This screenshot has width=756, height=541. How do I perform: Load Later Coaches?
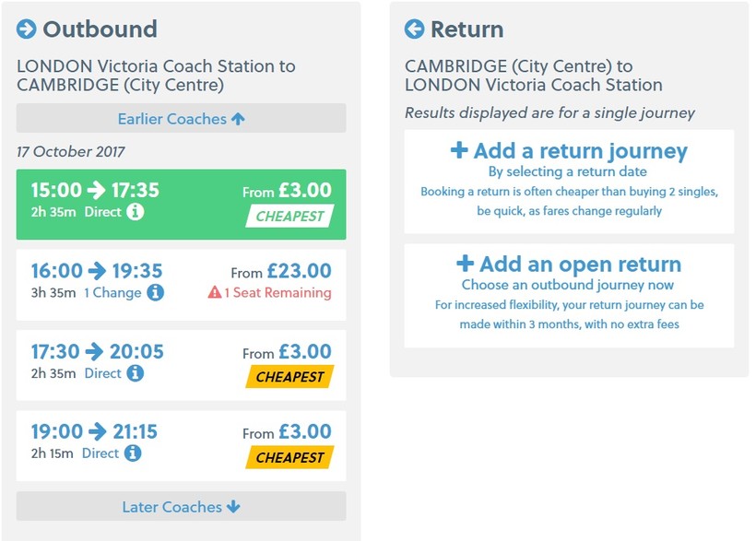pyautogui.click(x=181, y=507)
